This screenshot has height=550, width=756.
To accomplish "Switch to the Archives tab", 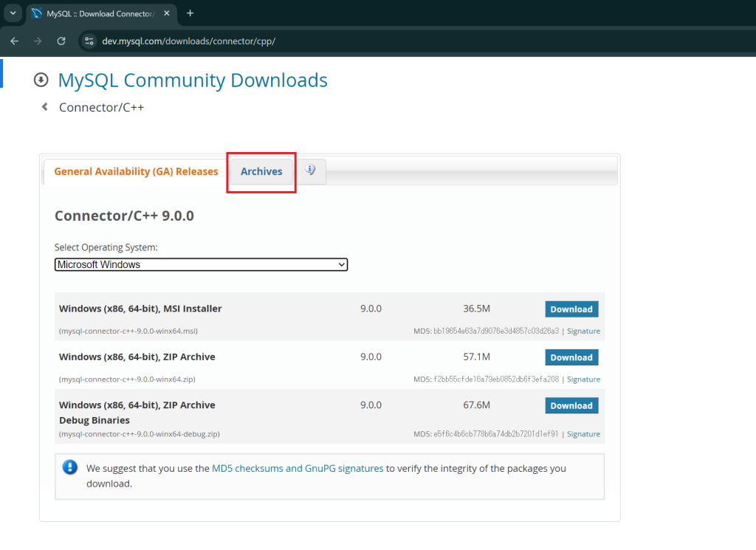I will pos(261,171).
